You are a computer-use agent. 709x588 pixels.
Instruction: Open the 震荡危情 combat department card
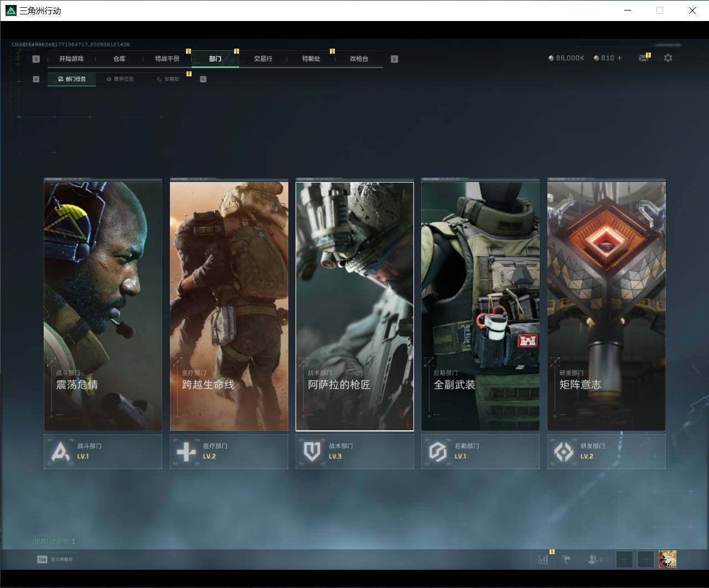pos(103,306)
